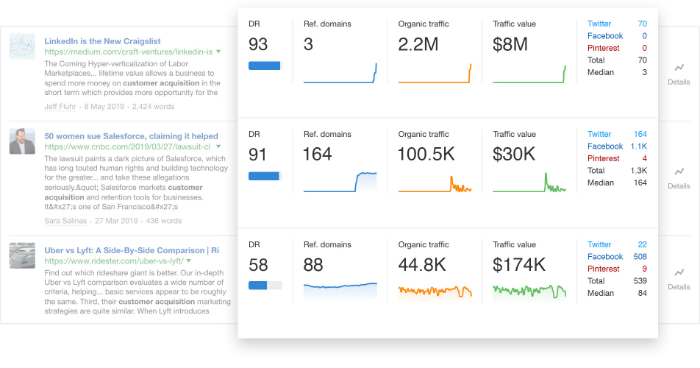
Task: Click Twitter count 22 in third row
Action: point(642,244)
